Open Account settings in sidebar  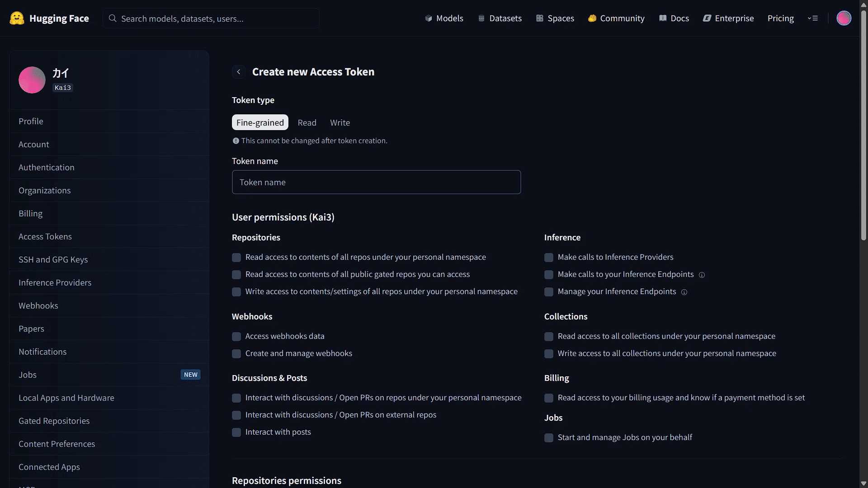(x=109, y=144)
